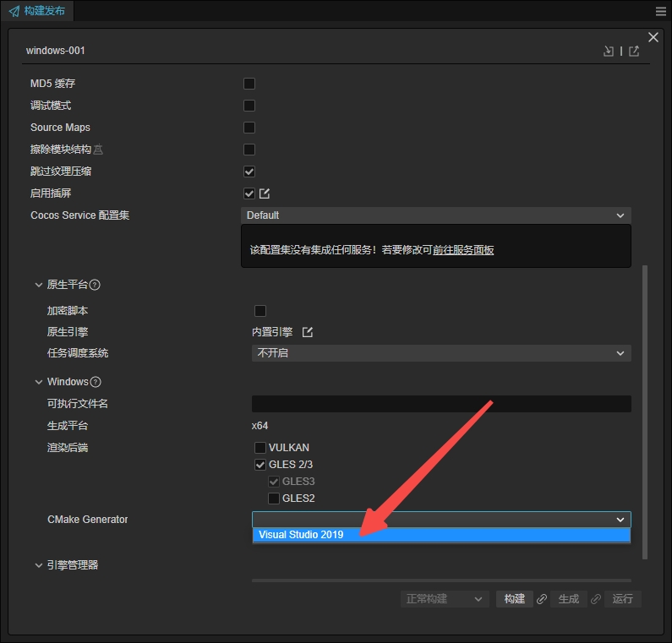The width and height of the screenshot is (672, 643).
Task: Click the import config icon beside windows-001
Action: [x=608, y=51]
